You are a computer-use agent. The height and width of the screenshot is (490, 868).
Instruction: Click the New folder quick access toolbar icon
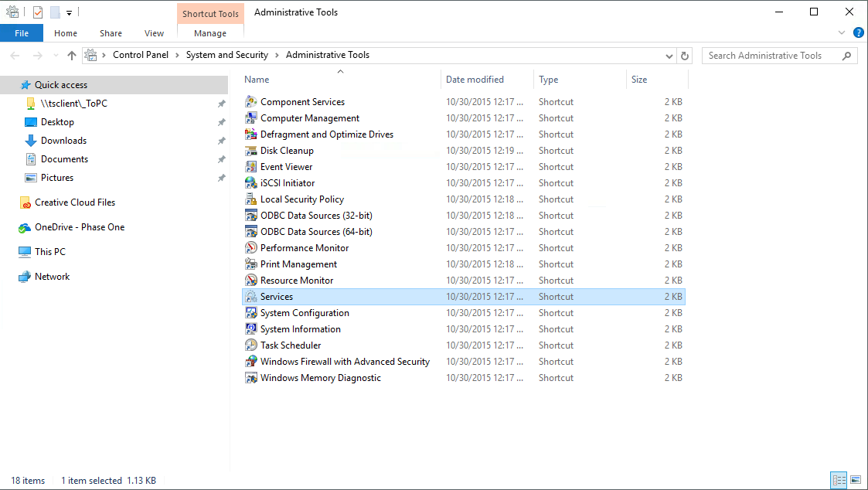(55, 12)
